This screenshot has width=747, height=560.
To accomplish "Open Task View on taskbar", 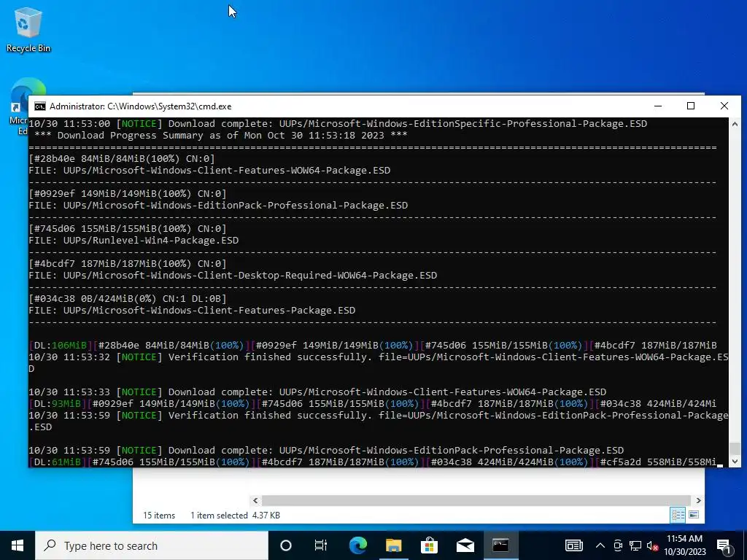I will click(x=321, y=545).
